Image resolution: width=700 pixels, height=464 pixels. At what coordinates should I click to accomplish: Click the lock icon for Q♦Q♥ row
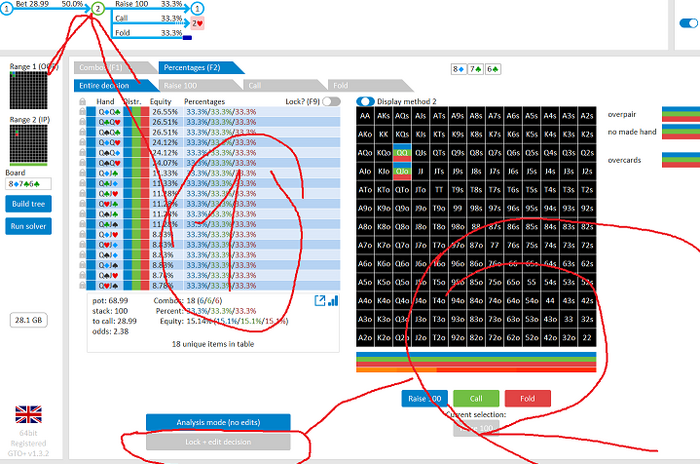[82, 142]
